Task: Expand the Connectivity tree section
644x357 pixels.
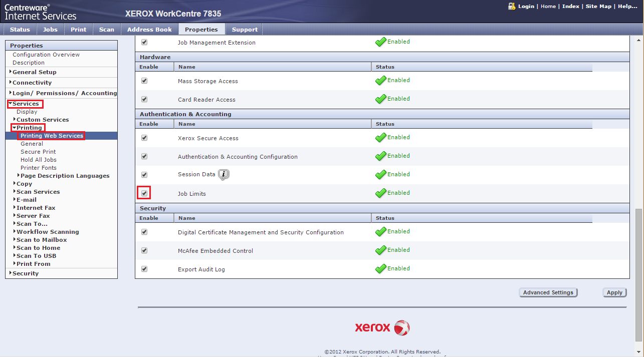Action: click(11, 83)
